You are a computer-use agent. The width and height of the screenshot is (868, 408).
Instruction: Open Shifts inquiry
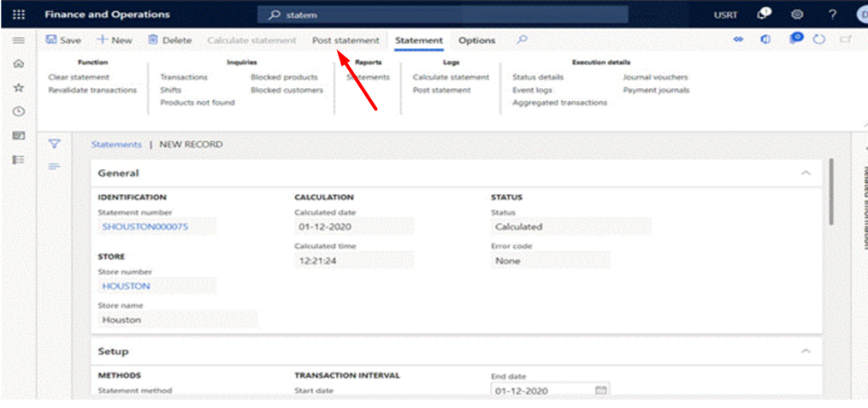170,90
